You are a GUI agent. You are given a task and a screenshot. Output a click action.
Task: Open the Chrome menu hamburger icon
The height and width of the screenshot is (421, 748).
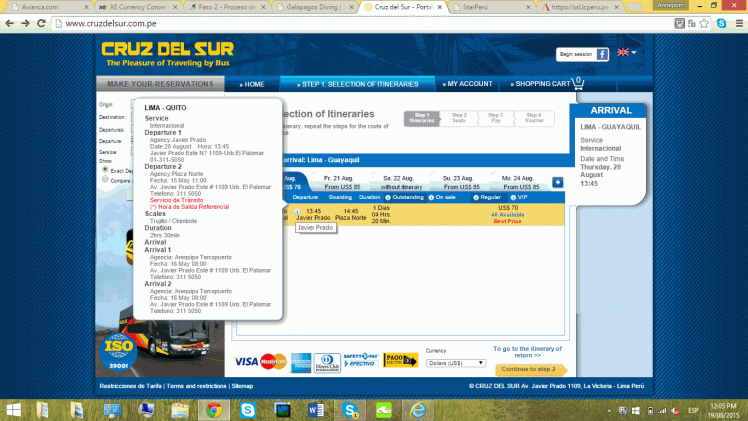(739, 23)
